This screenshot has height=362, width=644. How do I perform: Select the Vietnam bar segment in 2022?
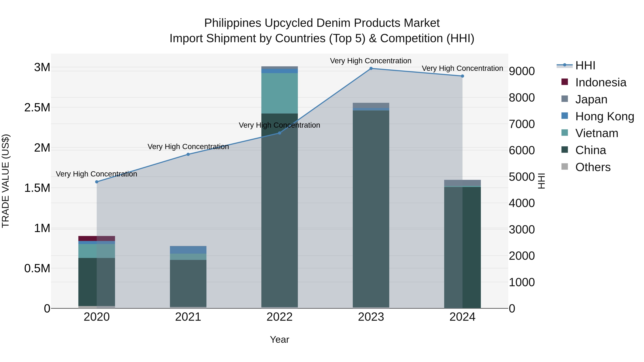(x=279, y=93)
